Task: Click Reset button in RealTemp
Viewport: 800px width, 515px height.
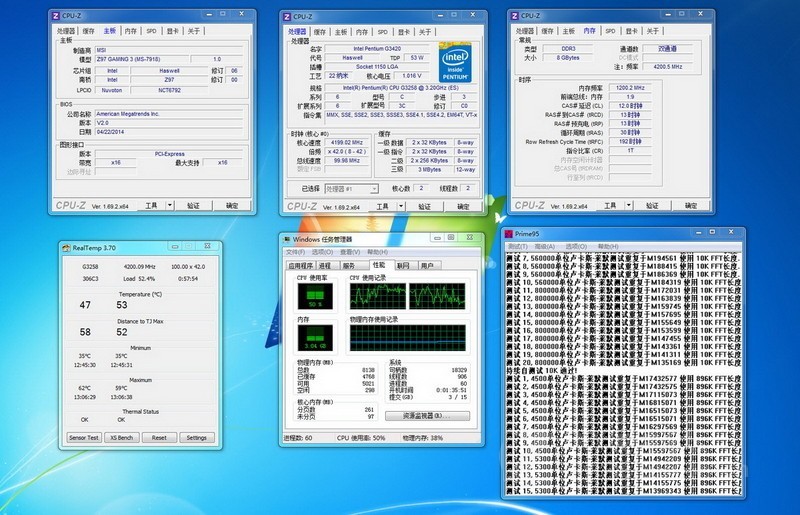Action: point(159,438)
